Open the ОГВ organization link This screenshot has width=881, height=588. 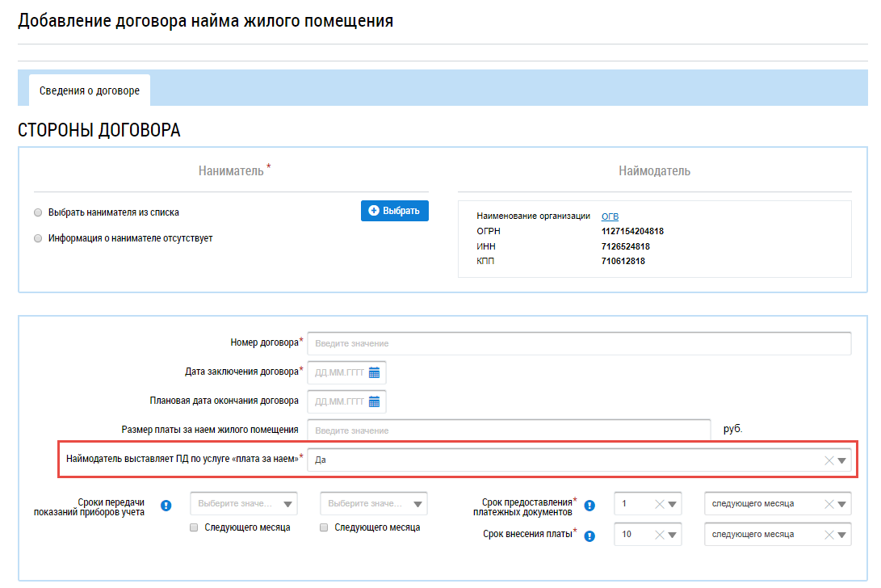point(610,216)
